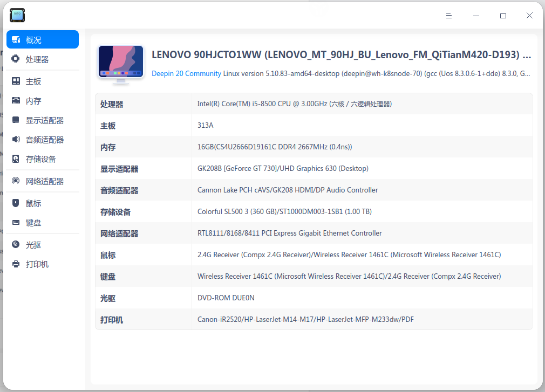
Task: Click the 概况 overview sidebar icon
Action: pyautogui.click(x=16, y=39)
